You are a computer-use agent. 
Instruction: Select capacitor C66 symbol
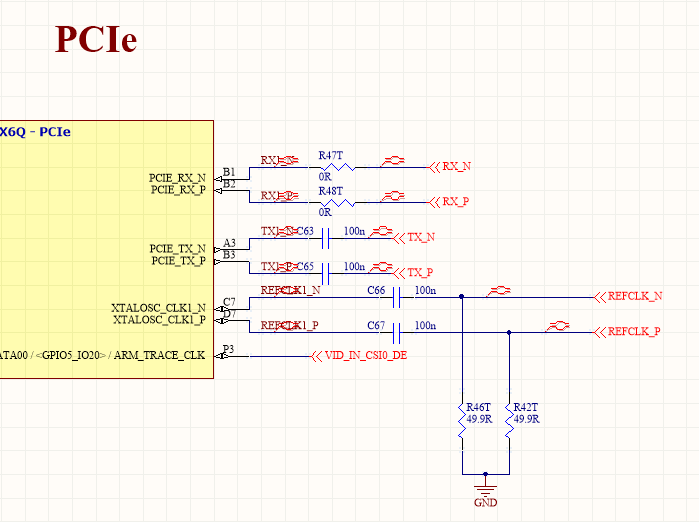[397, 297]
